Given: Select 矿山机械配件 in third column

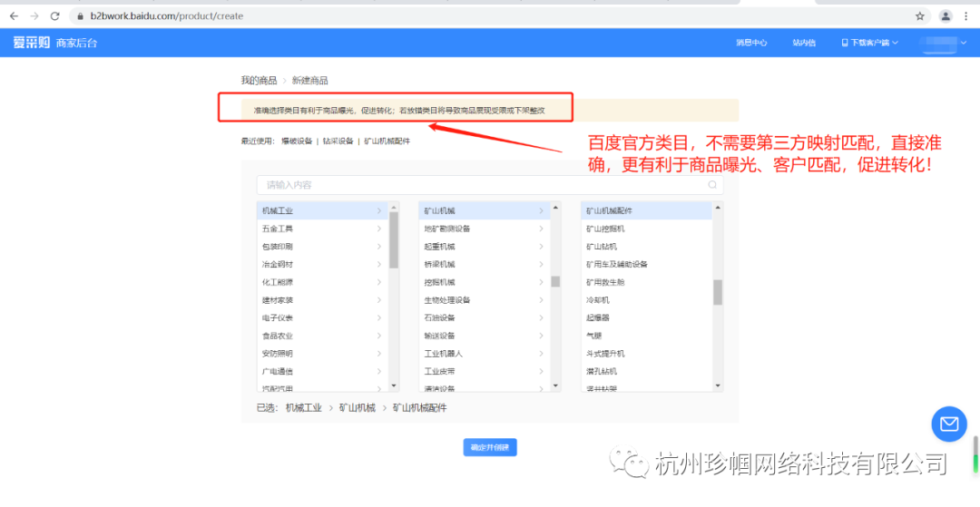Looking at the screenshot, I should (x=646, y=211).
